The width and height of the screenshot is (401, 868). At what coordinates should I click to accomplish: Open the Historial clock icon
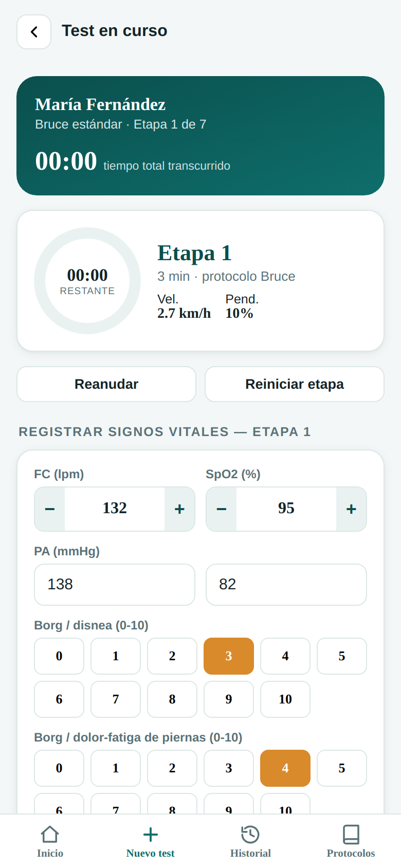[250, 834]
